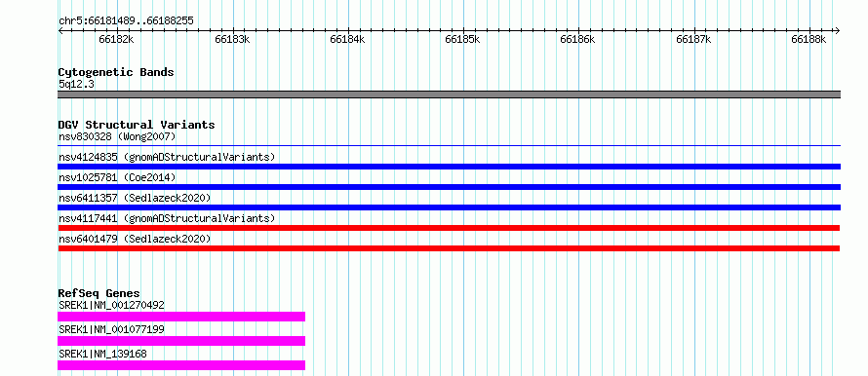This screenshot has height=376, width=868.
Task: Select the DGV Structural Variants track heading
Action: click(x=137, y=125)
